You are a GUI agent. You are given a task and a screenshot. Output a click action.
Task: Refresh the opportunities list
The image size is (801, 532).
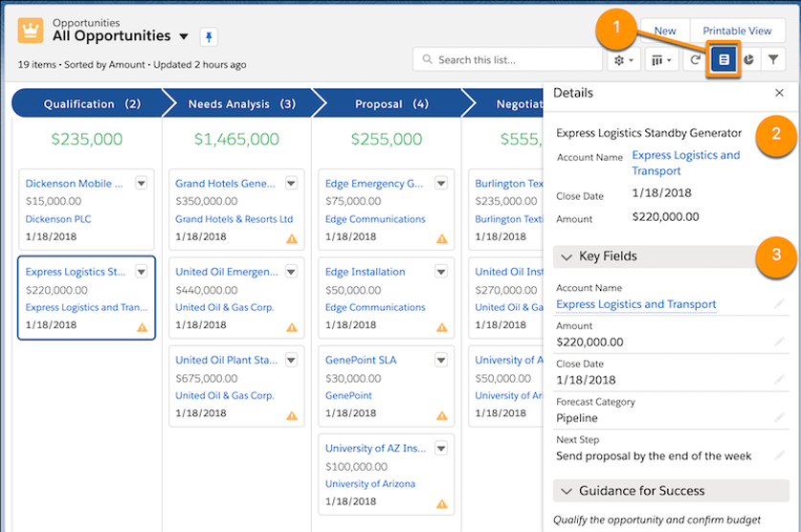coord(696,60)
